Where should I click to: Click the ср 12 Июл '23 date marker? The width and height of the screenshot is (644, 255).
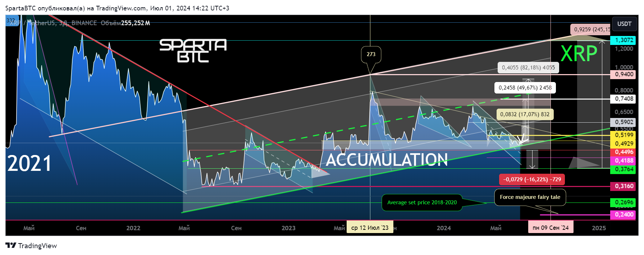click(370, 228)
